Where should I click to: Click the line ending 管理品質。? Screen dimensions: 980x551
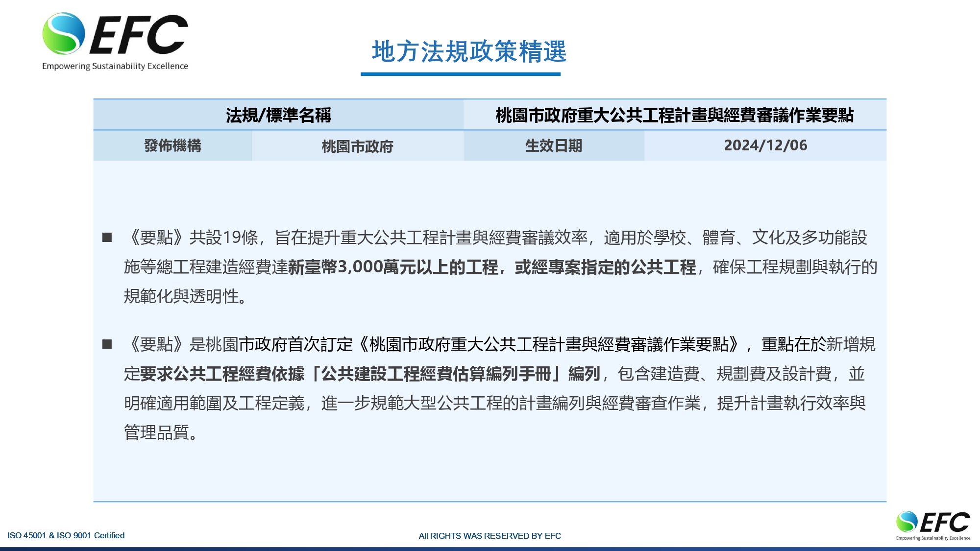click(161, 432)
